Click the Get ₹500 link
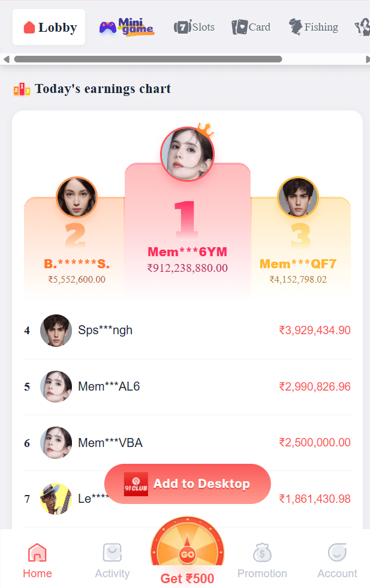The width and height of the screenshot is (370, 588). pos(187,579)
